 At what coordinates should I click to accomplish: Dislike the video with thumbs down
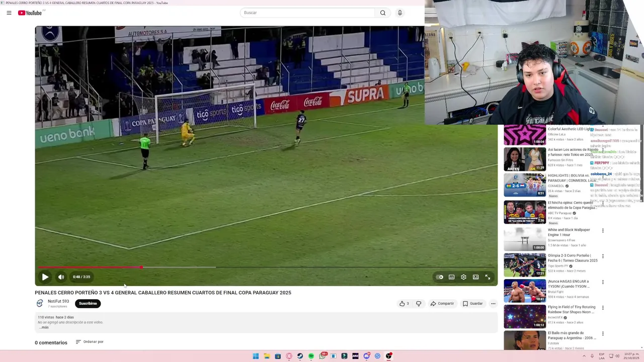click(x=419, y=304)
